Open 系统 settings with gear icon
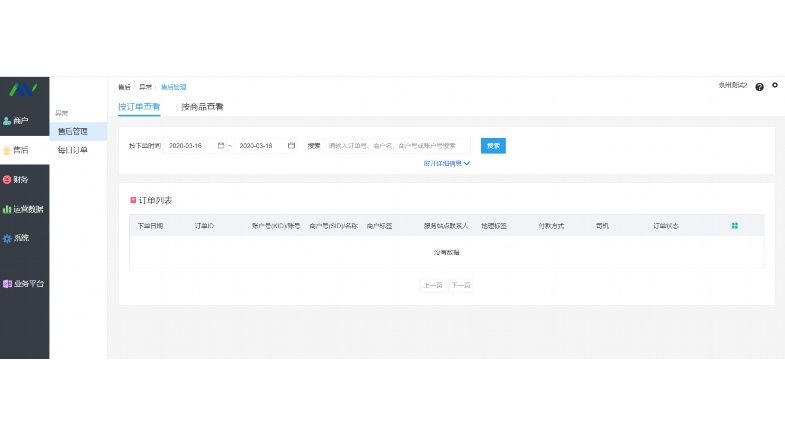 point(25,238)
